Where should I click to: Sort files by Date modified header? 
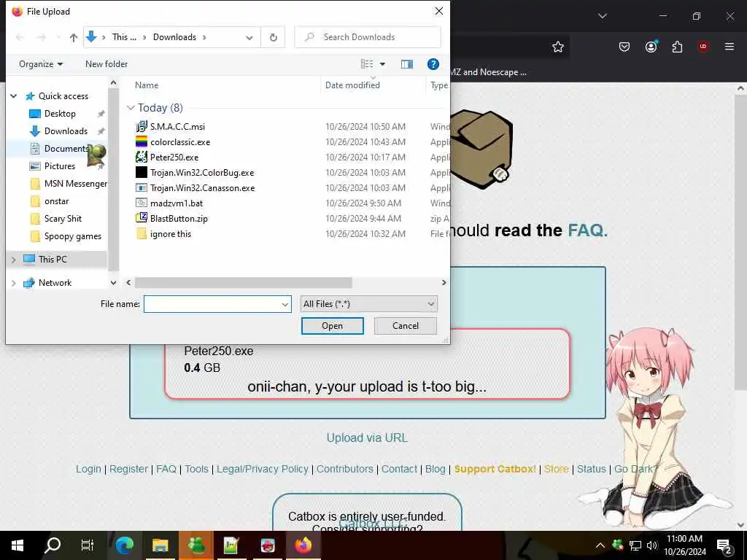pos(352,85)
